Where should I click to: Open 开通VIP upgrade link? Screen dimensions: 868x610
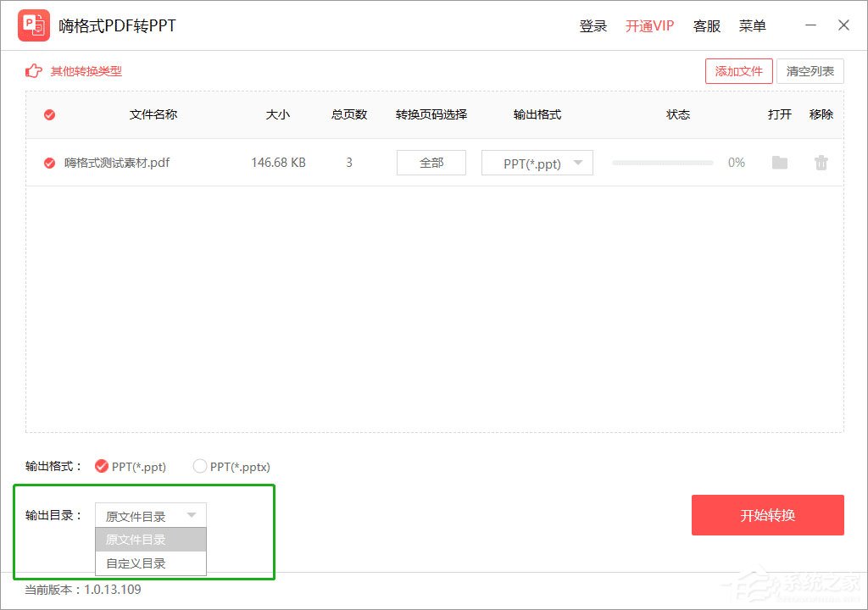pyautogui.click(x=649, y=25)
